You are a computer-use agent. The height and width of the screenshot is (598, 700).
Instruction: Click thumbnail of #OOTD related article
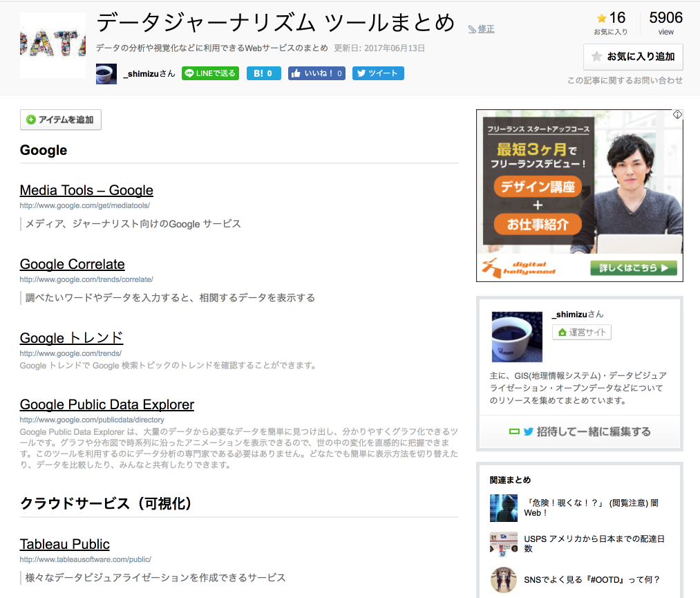tap(504, 580)
